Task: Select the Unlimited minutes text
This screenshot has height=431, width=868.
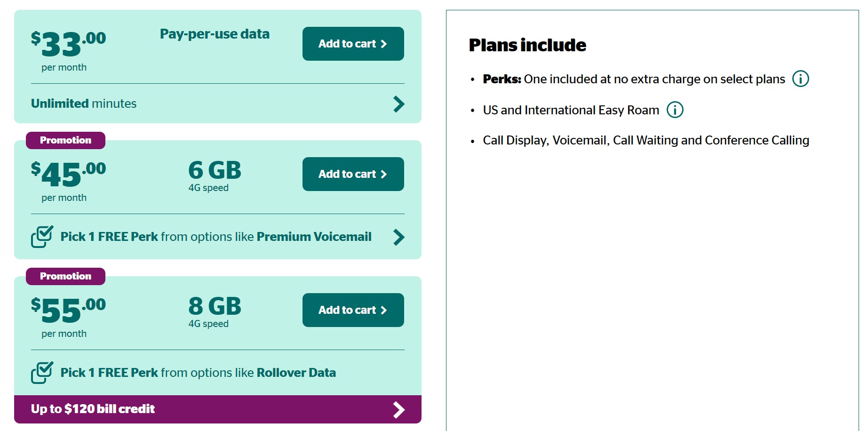Action: [x=84, y=104]
